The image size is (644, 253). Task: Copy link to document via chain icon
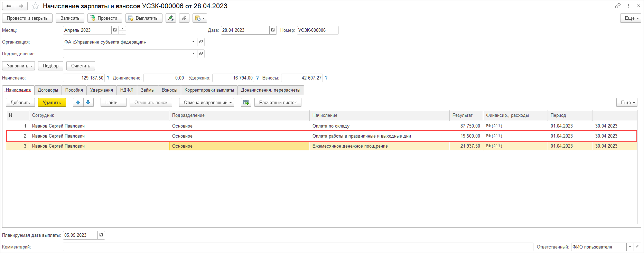click(x=618, y=6)
